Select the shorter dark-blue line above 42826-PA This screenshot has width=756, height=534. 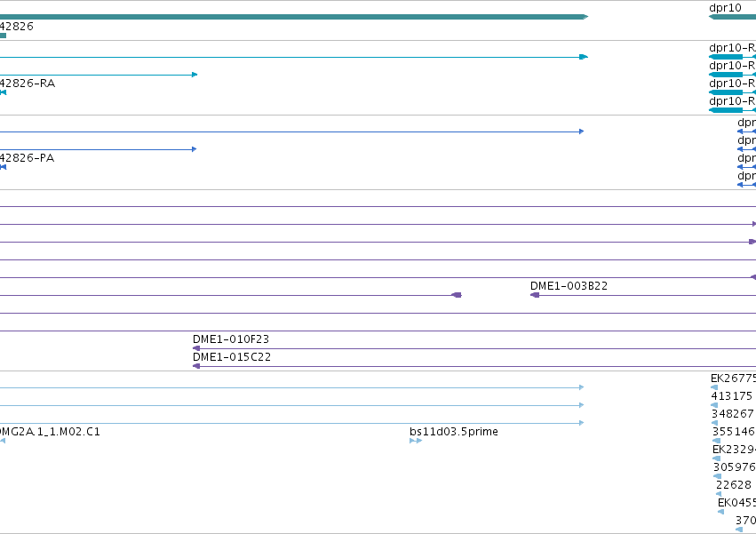pos(99,149)
